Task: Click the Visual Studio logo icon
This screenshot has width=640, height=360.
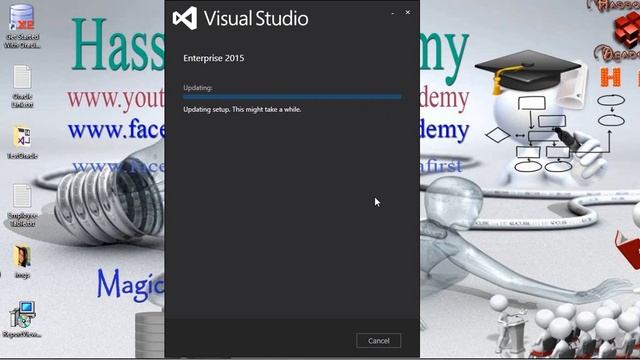Action: pyautogui.click(x=184, y=18)
